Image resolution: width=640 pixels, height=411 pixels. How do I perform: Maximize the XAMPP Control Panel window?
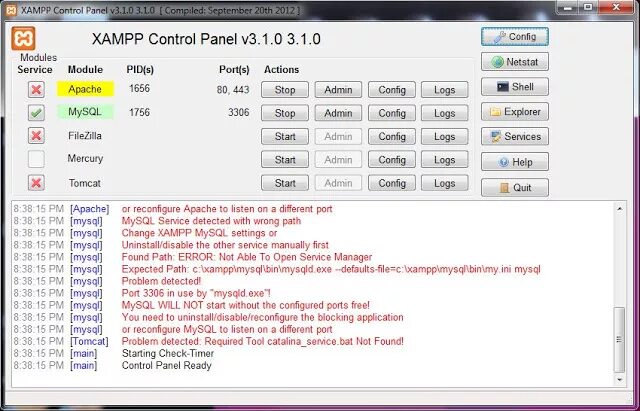(588, 7)
